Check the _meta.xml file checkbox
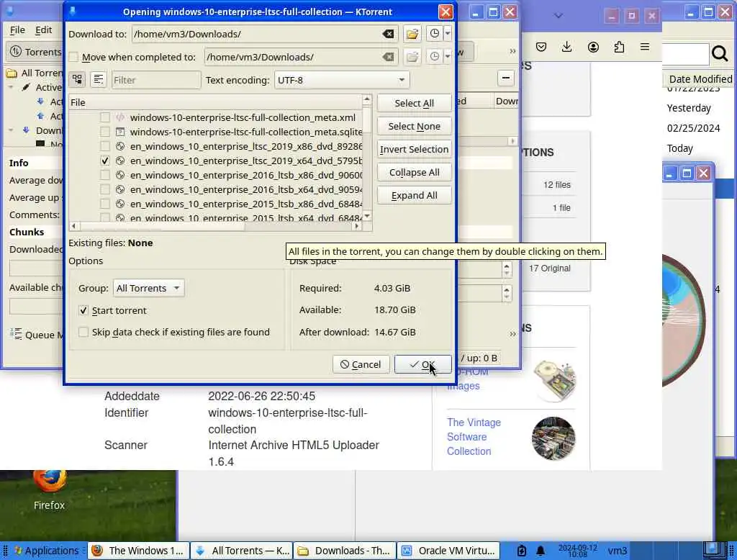The height and width of the screenshot is (560, 737). coord(105,117)
